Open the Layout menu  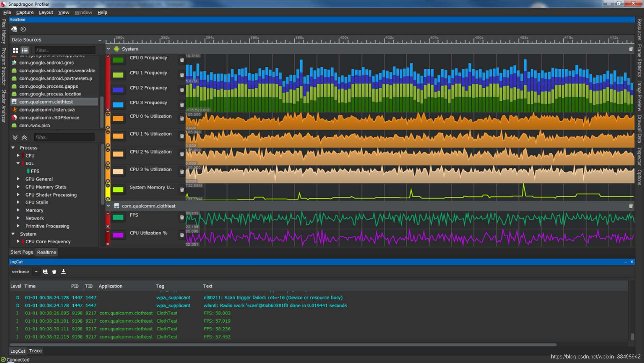46,12
